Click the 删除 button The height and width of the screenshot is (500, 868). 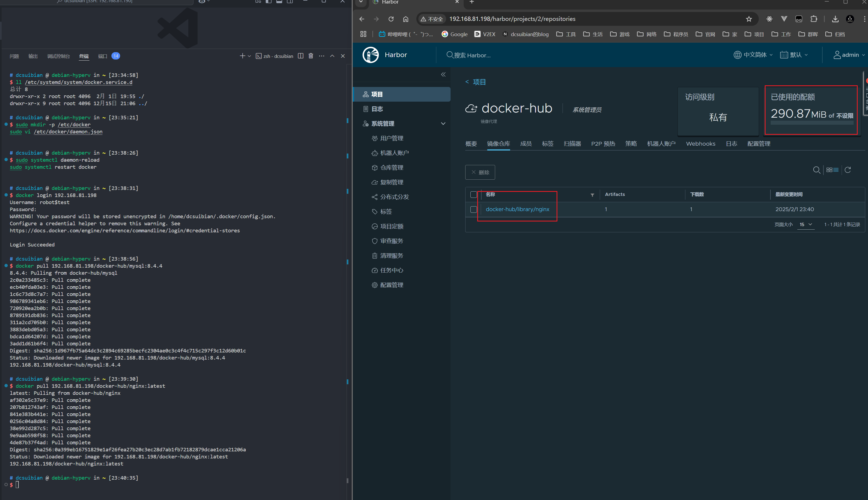tap(480, 172)
